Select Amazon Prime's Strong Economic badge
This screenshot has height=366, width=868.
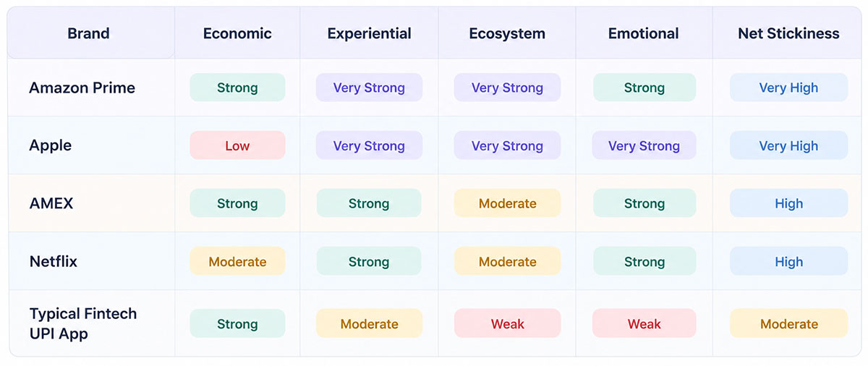coord(237,88)
